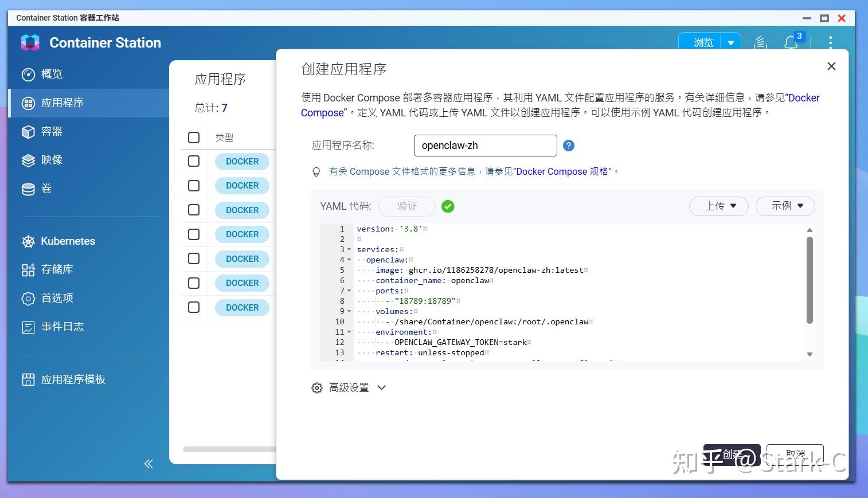Go to 容器 in the sidebar
Screen dimensions: 868x498
tap(89, 132)
